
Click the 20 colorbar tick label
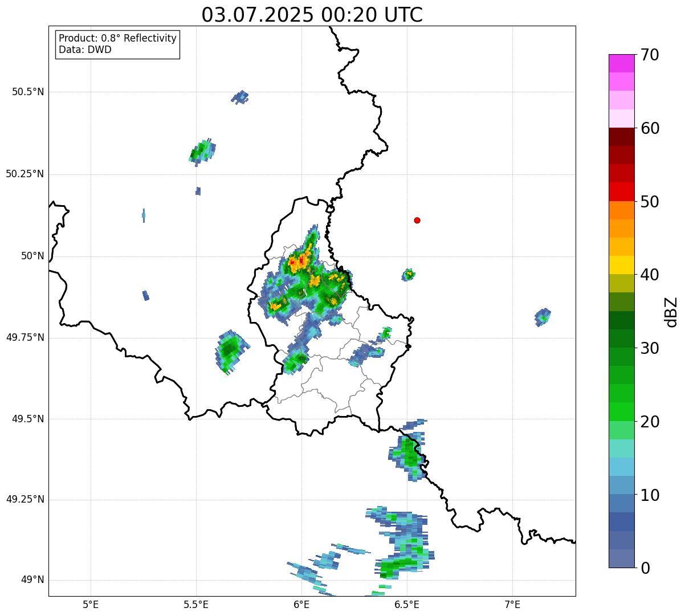tap(650, 422)
